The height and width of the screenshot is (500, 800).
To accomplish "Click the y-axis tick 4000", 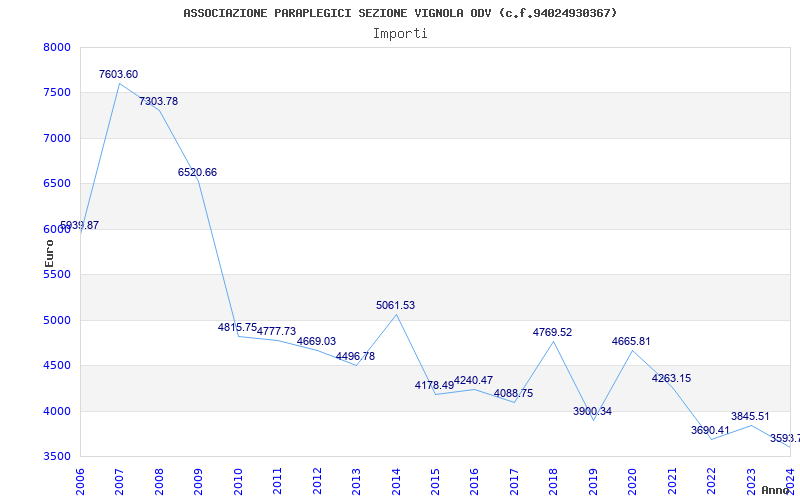I will pos(57,411).
